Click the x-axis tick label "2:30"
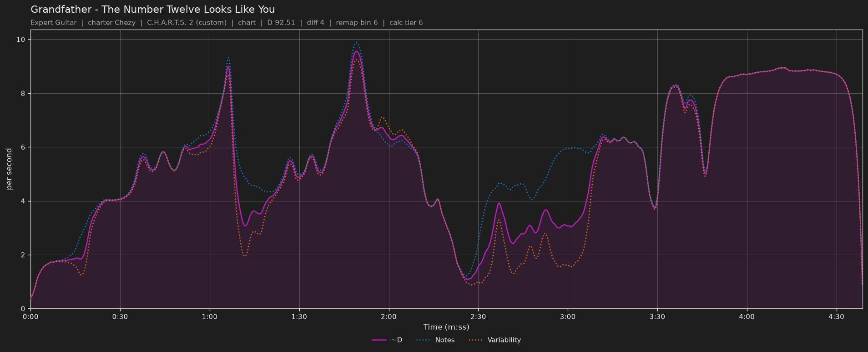Viewport: 868px width, 352px height. [478, 317]
